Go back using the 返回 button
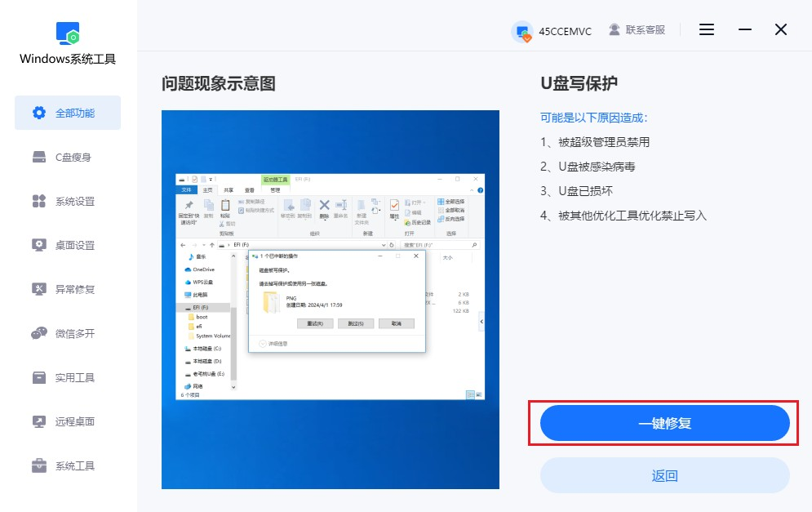The height and width of the screenshot is (512, 812). (664, 474)
